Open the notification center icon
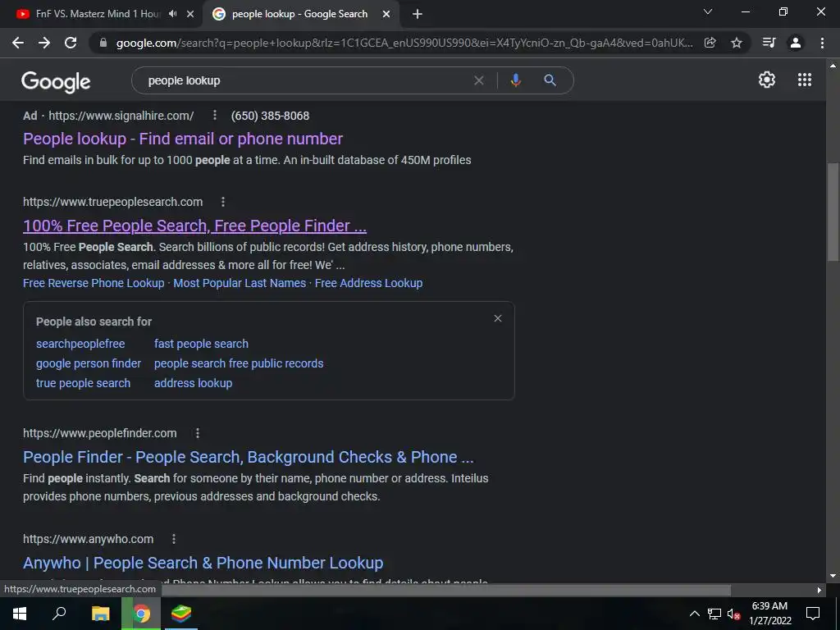This screenshot has height=630, width=840. coord(813,614)
